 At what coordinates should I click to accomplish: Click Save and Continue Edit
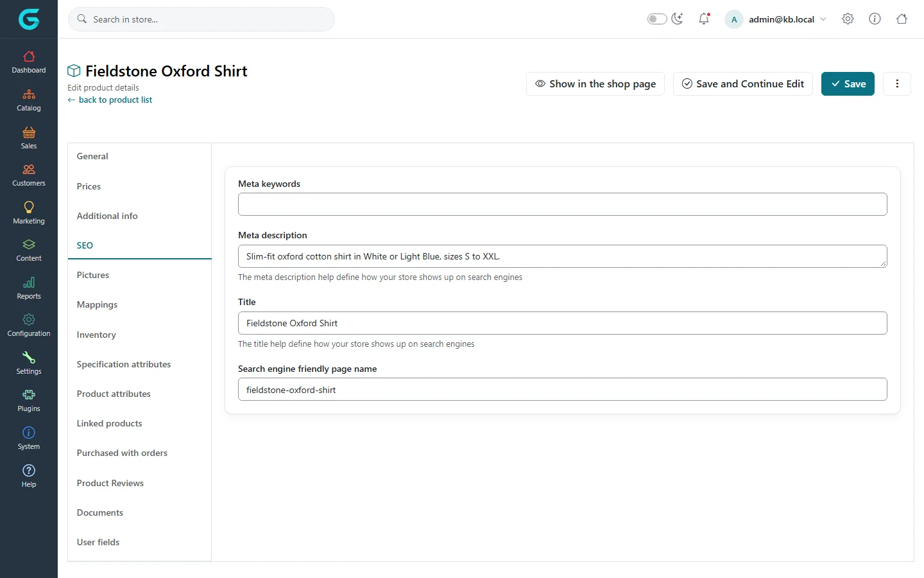tap(743, 83)
